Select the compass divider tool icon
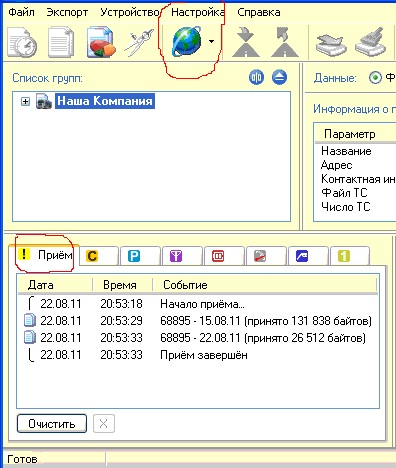 [139, 42]
